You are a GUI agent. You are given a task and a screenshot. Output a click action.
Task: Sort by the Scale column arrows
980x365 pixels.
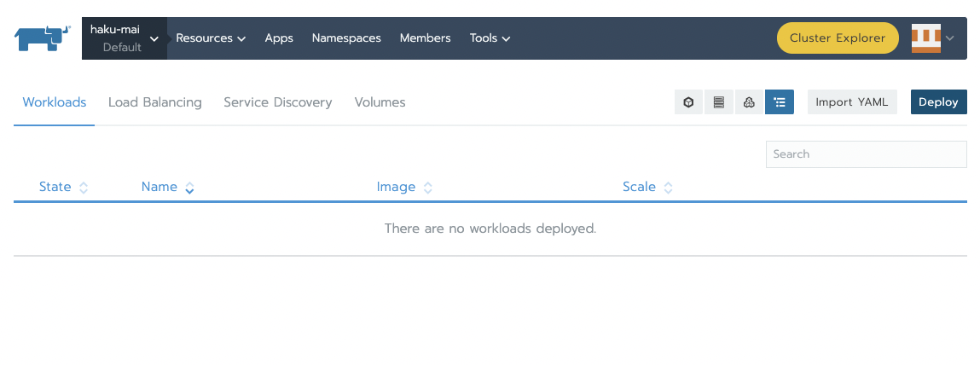tap(668, 188)
